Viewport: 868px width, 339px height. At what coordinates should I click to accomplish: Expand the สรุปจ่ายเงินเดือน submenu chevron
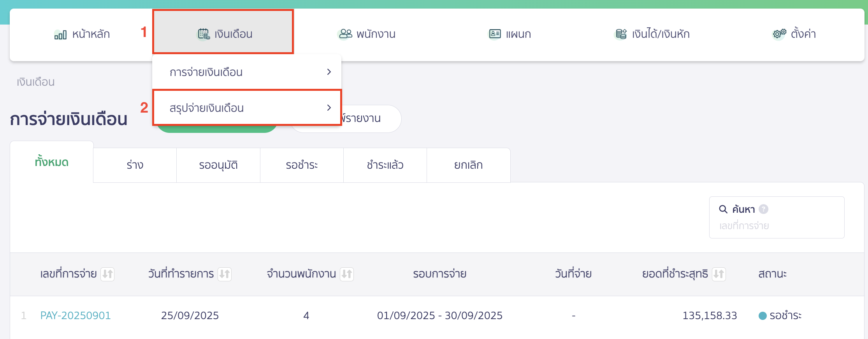pyautogui.click(x=329, y=108)
